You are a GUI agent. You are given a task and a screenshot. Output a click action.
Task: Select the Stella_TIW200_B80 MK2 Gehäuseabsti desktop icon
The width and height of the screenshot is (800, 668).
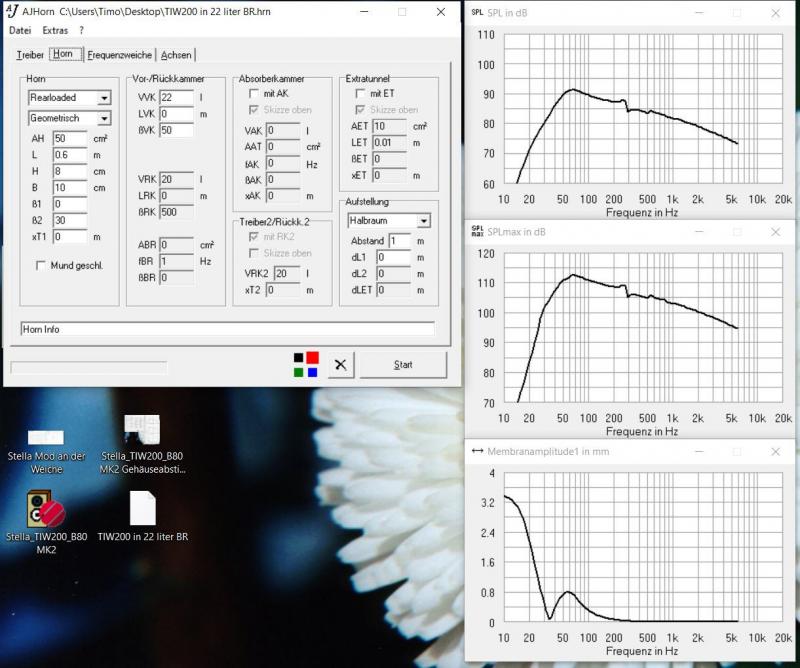point(142,430)
